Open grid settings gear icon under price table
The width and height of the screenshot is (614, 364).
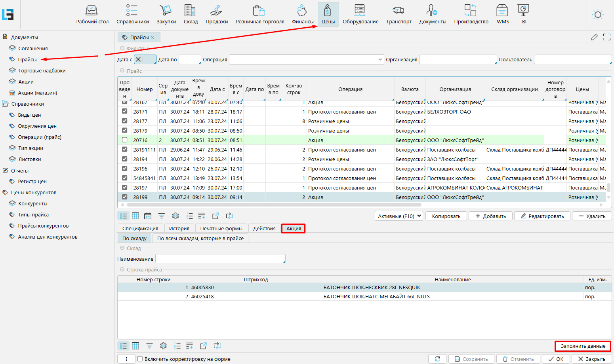point(175,216)
